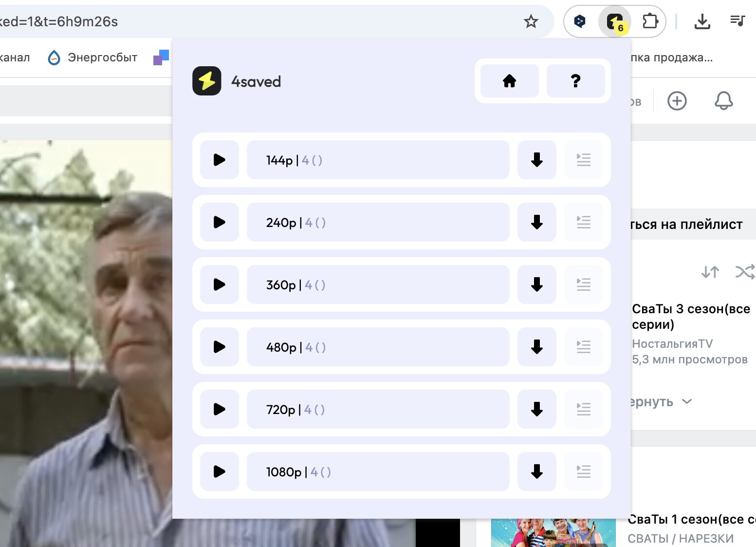Image resolution: width=756 pixels, height=547 pixels.
Task: Play the 240p video preview
Action: [220, 222]
